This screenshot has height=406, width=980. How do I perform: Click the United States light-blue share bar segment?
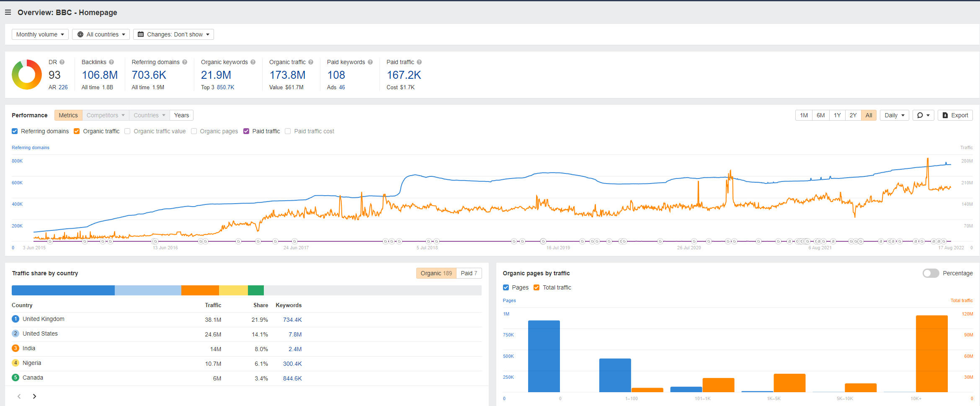[x=148, y=290]
